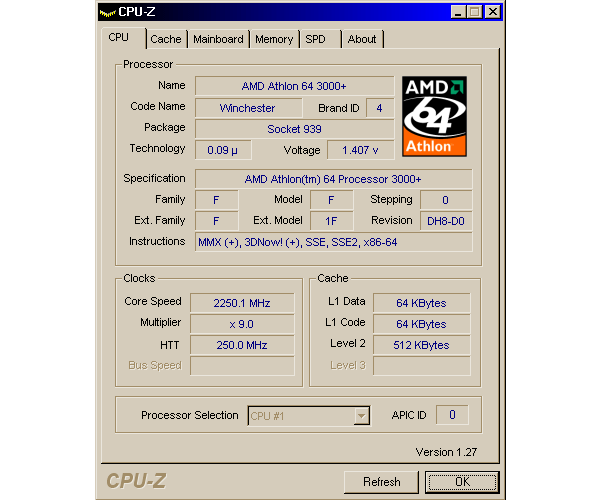Select the CPU tab
600x500 pixels.
pos(123,37)
